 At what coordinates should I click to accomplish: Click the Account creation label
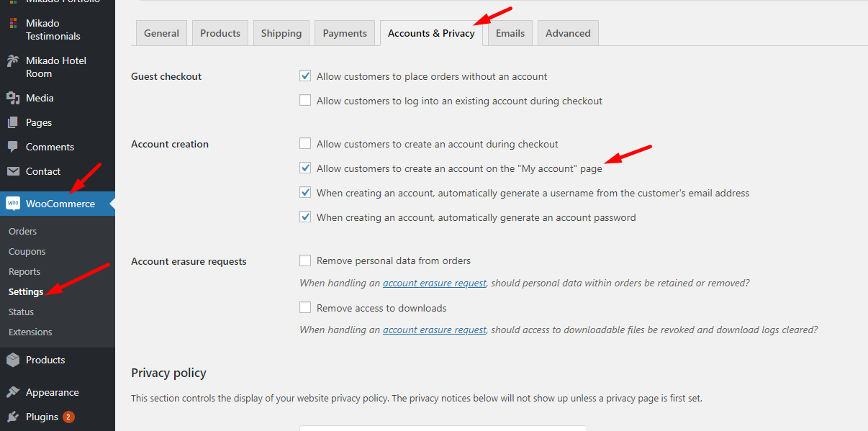pyautogui.click(x=170, y=144)
